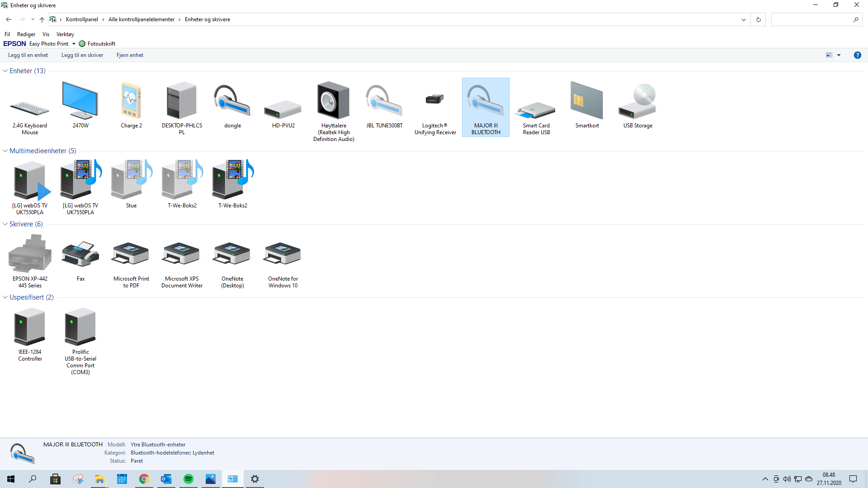Select the IEEE-1284 Controller device
This screenshot has width=868, height=488.
30,334
